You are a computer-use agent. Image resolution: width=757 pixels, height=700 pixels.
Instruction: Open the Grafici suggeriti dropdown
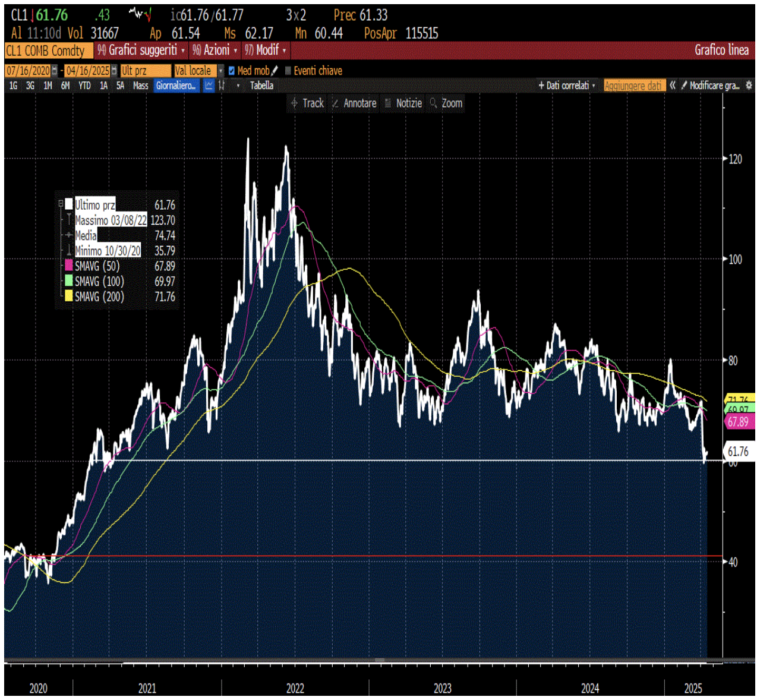click(x=141, y=51)
